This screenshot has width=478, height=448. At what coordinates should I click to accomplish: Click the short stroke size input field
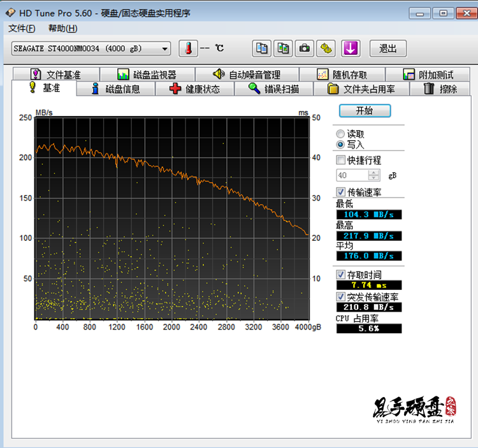coord(352,175)
